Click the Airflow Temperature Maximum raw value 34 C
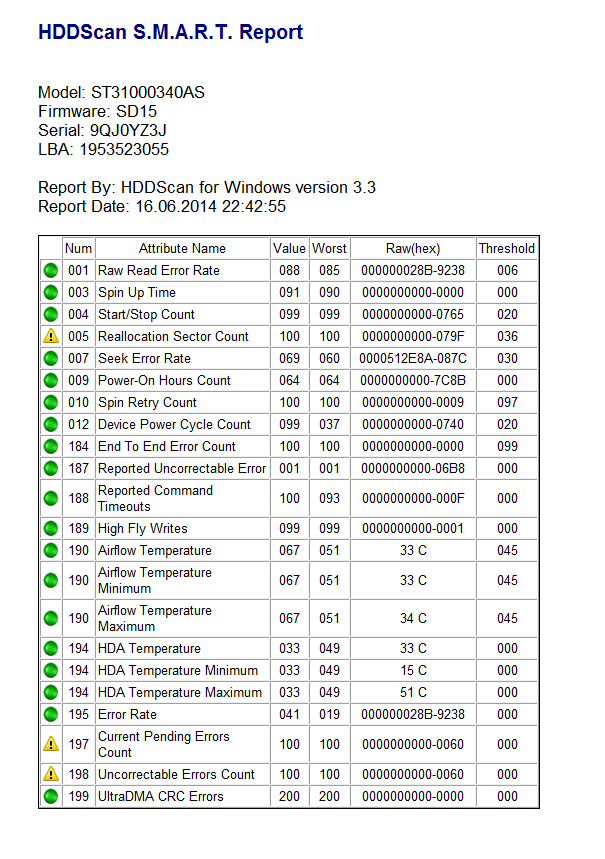 pos(413,619)
